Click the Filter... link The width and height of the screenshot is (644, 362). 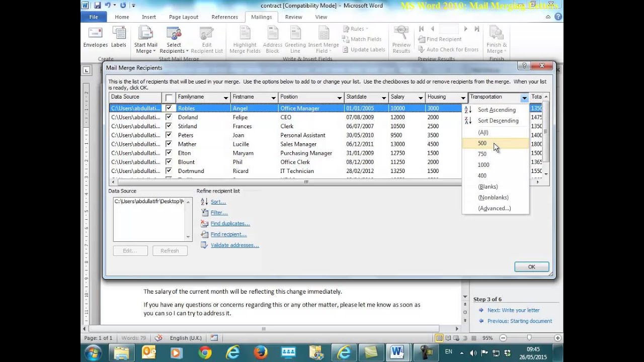[219, 213]
